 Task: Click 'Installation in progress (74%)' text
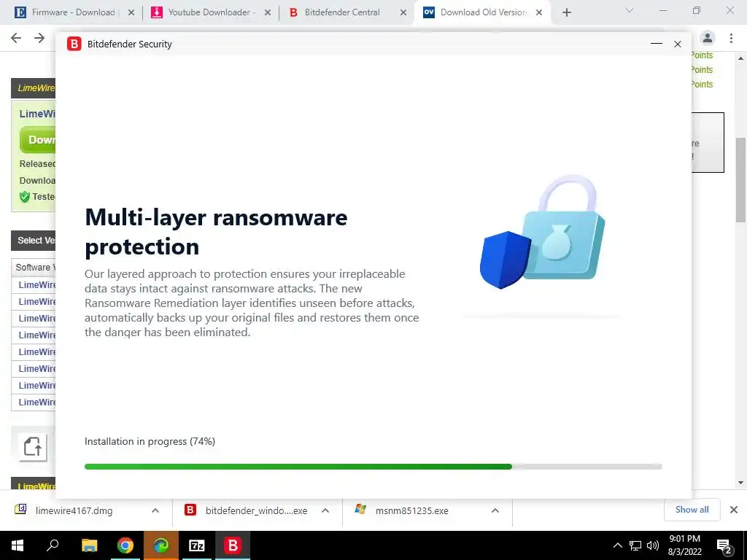pos(150,441)
